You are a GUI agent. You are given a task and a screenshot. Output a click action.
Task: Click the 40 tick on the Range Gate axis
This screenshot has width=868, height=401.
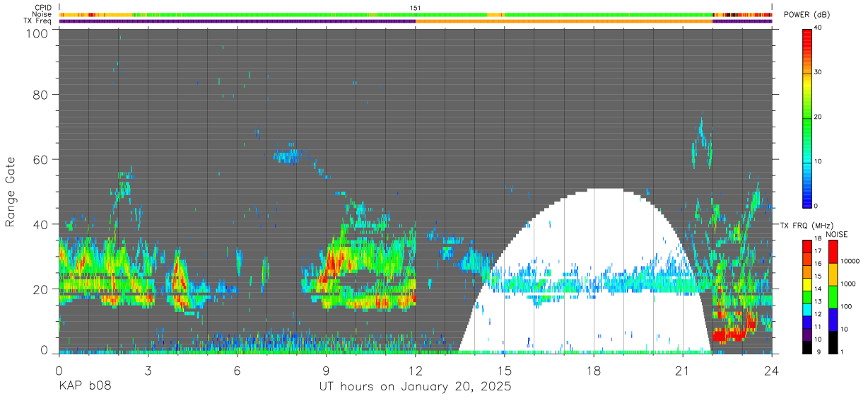point(40,224)
